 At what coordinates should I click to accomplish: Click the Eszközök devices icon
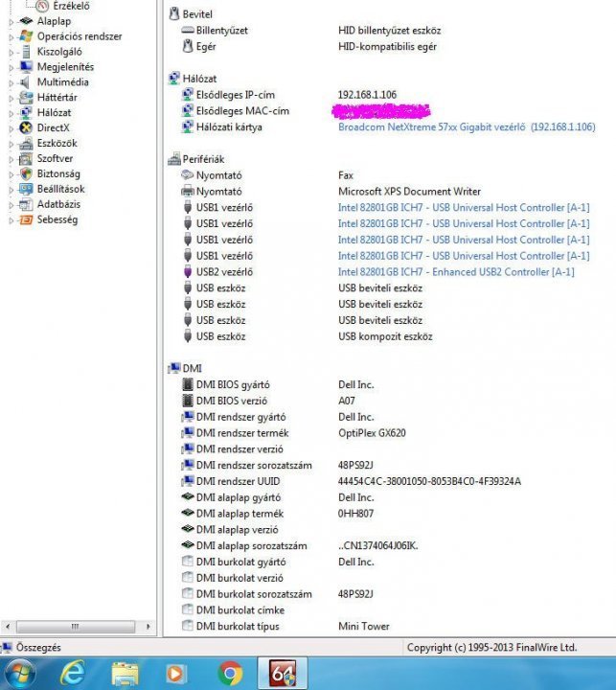click(27, 143)
